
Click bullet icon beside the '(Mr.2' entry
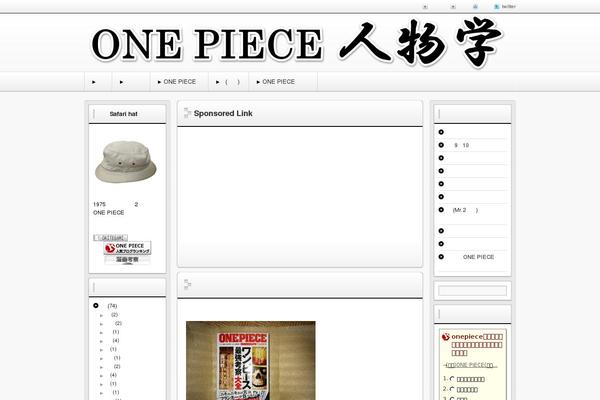(441, 210)
